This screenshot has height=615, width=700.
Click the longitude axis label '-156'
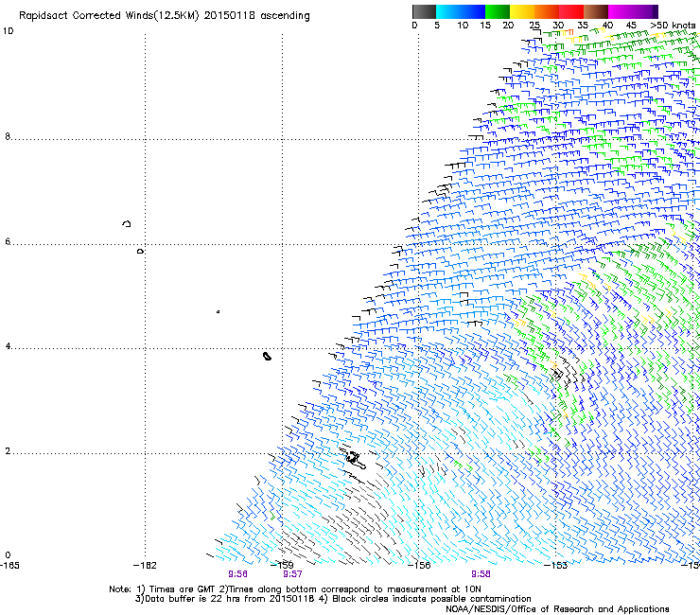point(419,566)
